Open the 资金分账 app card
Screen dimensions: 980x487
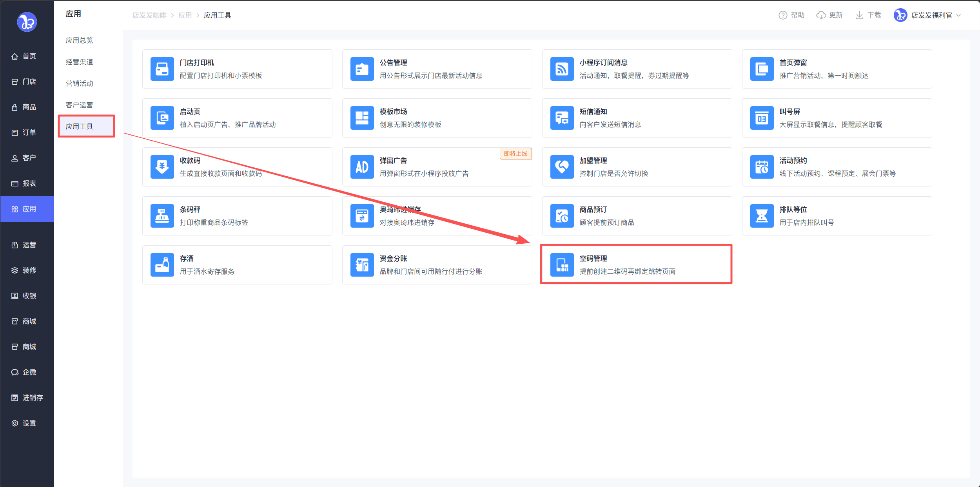[x=437, y=265]
